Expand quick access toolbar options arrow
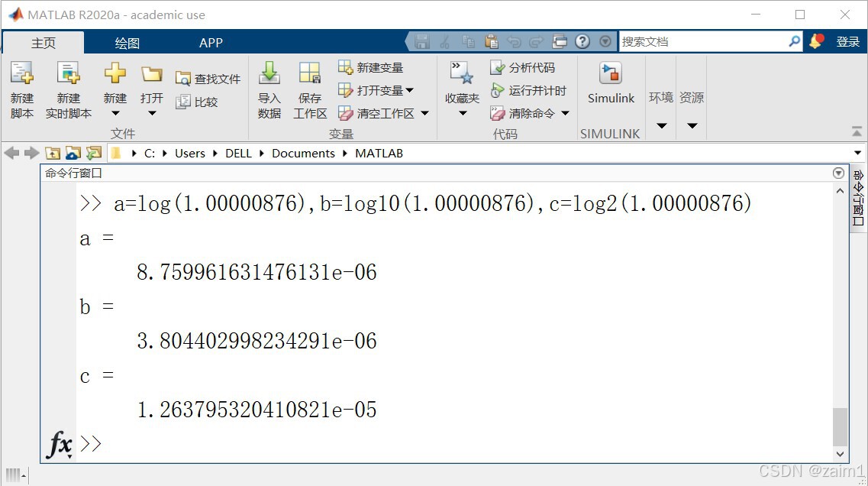 (605, 41)
